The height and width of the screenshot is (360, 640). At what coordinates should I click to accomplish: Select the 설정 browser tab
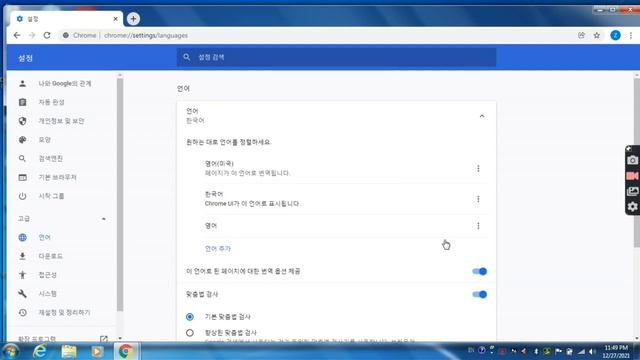point(65,19)
